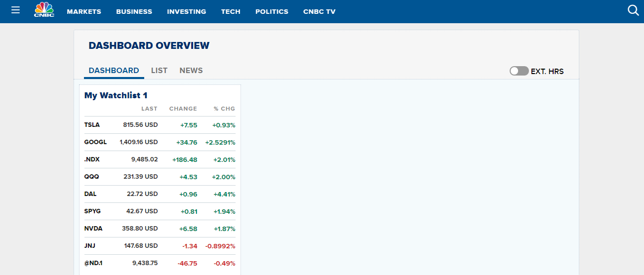Open the .NDX quote
This screenshot has width=644, height=275.
coord(92,159)
